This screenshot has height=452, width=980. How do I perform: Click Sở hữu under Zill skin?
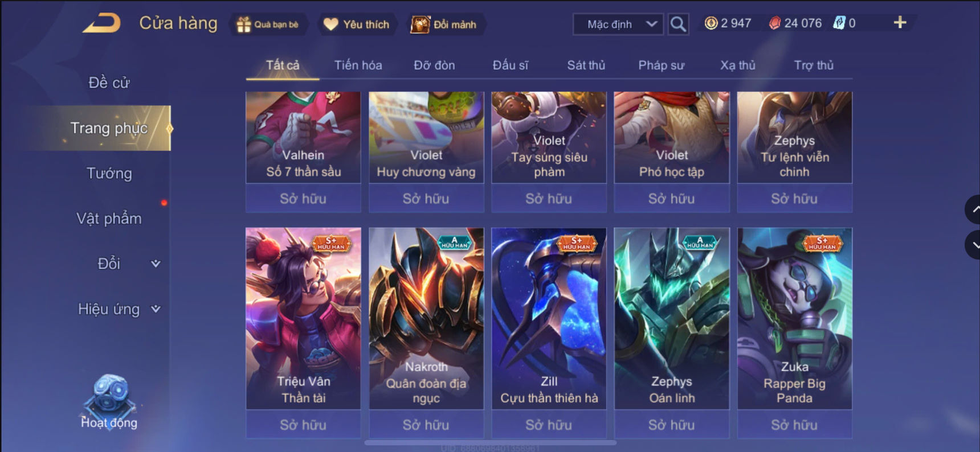tap(549, 425)
